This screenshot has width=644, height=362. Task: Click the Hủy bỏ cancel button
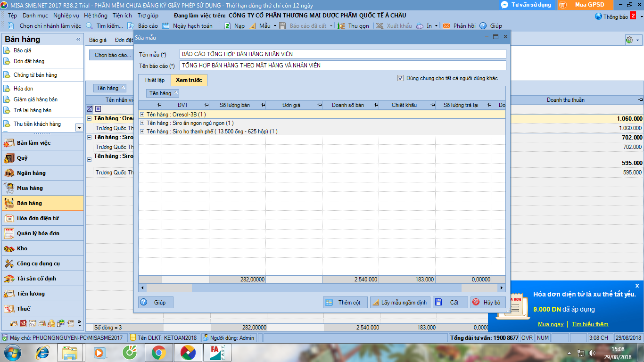point(488,303)
